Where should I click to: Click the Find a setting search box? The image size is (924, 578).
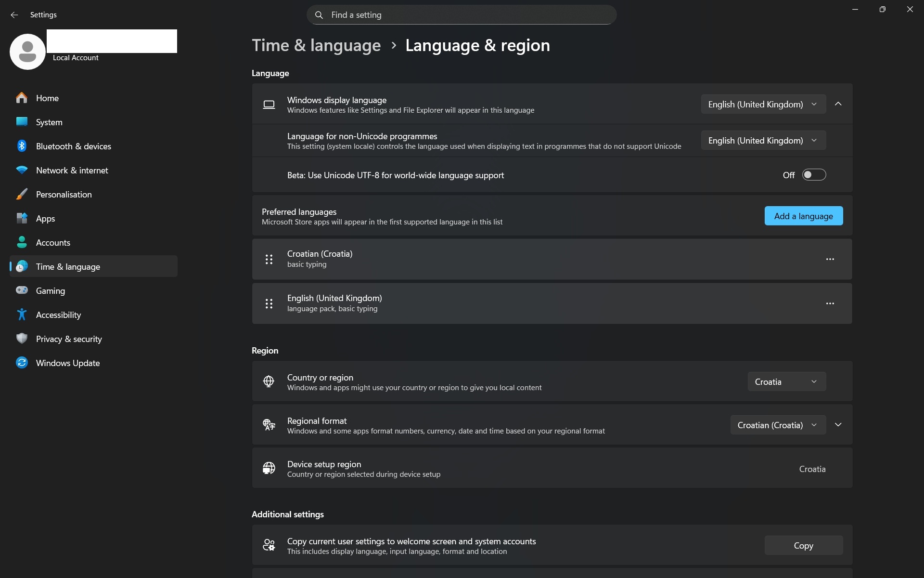461,15
